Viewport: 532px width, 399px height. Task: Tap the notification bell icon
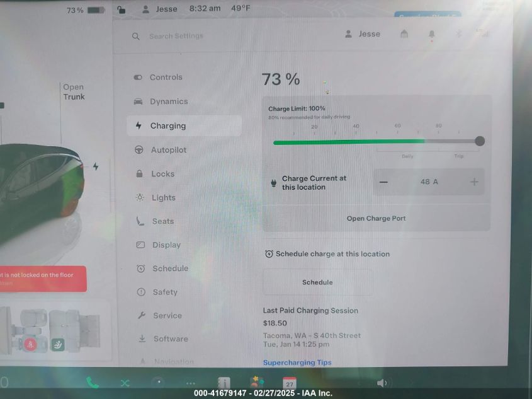pos(431,34)
